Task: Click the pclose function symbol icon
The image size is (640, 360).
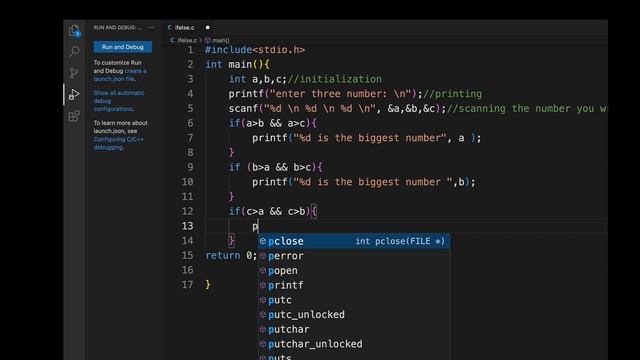Action: click(263, 241)
